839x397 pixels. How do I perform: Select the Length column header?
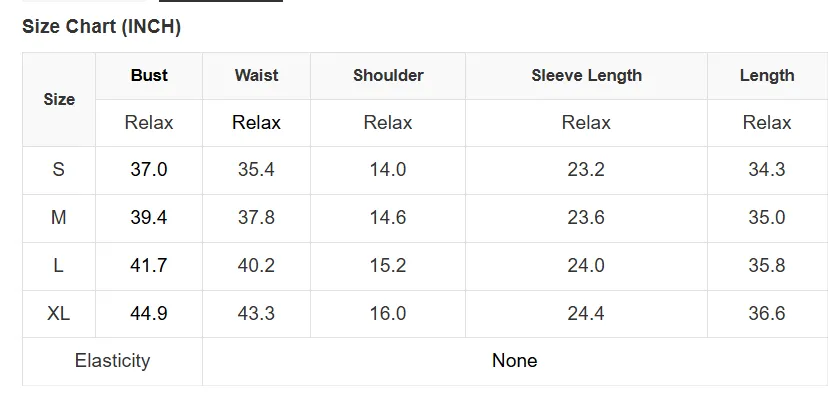(767, 75)
